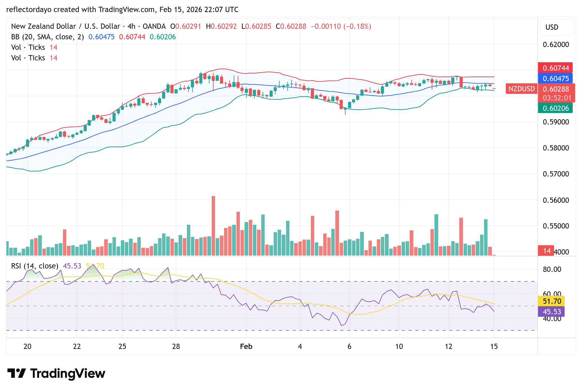Click the blue 0.60475 middle band label

tap(556, 79)
